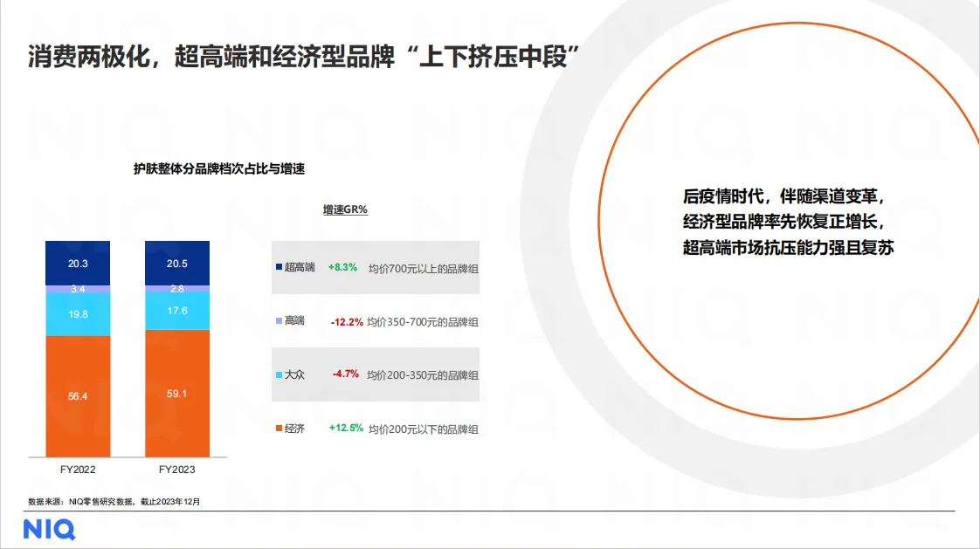Select text 均价200元以下的品牌组

click(423, 429)
